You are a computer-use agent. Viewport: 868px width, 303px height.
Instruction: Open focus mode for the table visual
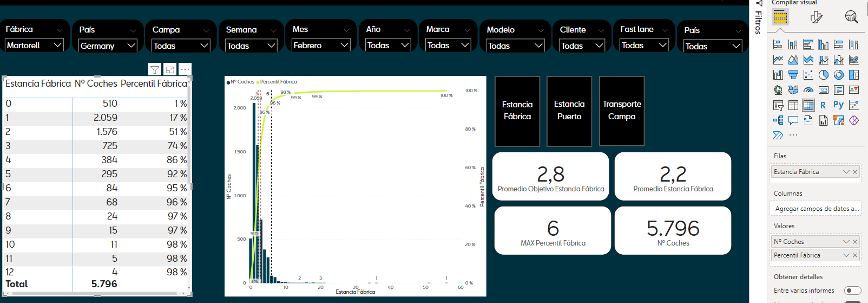(x=170, y=69)
